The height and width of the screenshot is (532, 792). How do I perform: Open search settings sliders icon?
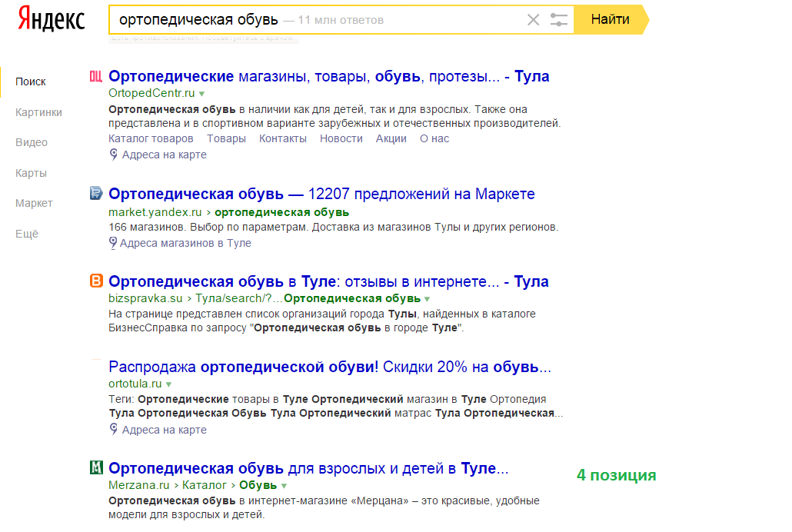[x=559, y=20]
